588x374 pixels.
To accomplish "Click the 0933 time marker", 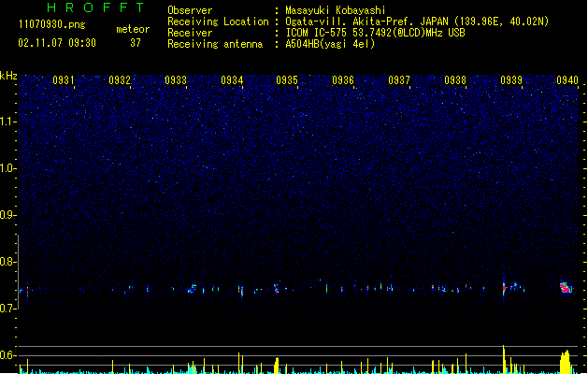I will pos(176,80).
